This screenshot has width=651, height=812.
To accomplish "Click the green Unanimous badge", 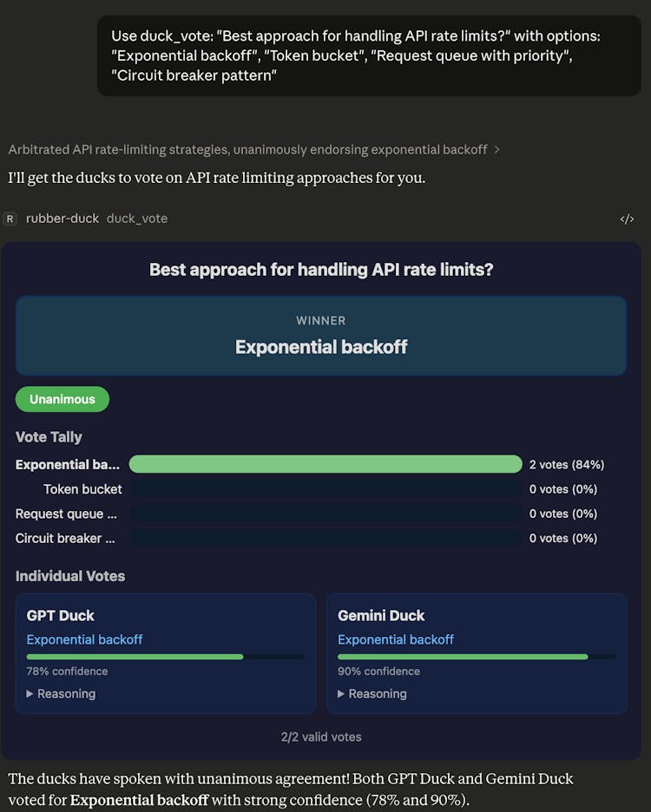I will (x=62, y=399).
